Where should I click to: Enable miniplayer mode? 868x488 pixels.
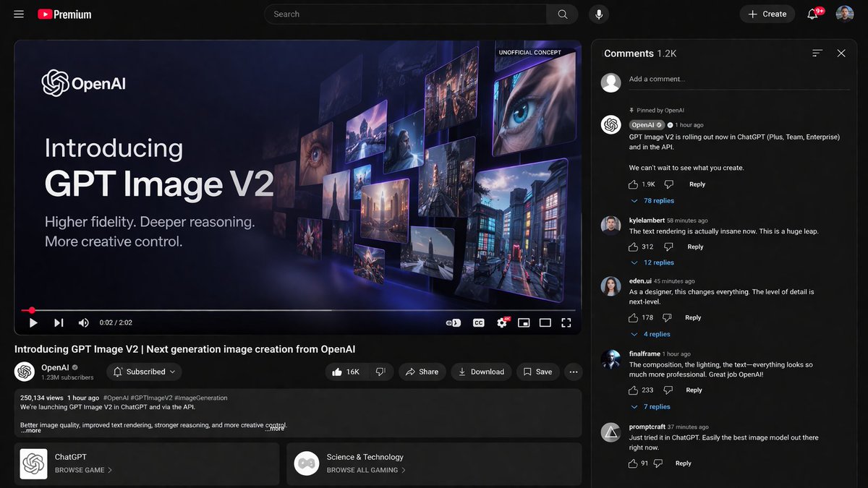(524, 322)
